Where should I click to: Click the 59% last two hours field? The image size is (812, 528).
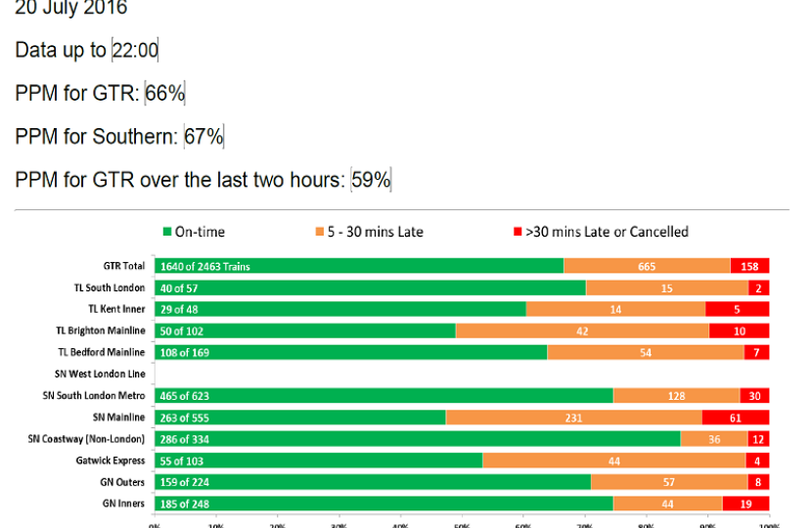(x=372, y=180)
